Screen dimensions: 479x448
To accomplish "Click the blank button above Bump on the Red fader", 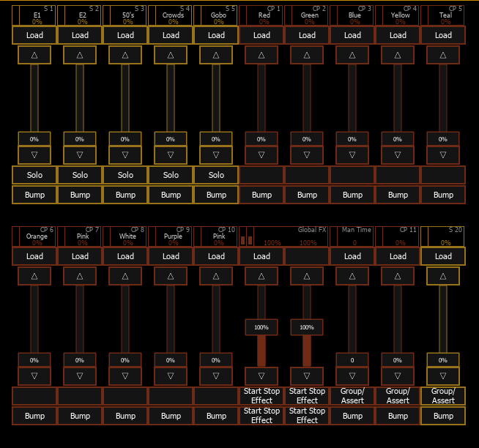I will [261, 175].
